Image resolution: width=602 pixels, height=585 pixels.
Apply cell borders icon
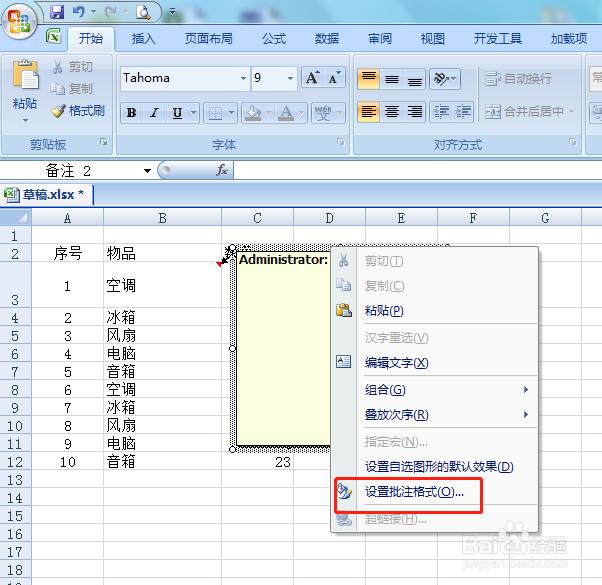pos(215,112)
